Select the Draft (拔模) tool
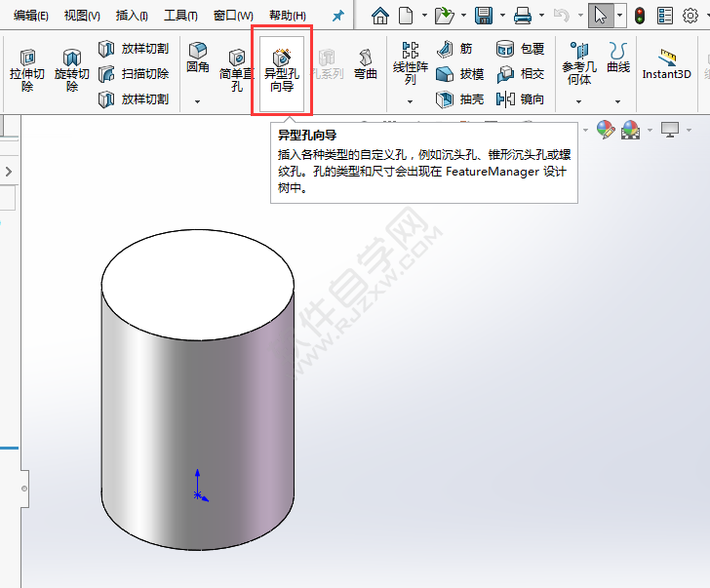 [x=460, y=74]
